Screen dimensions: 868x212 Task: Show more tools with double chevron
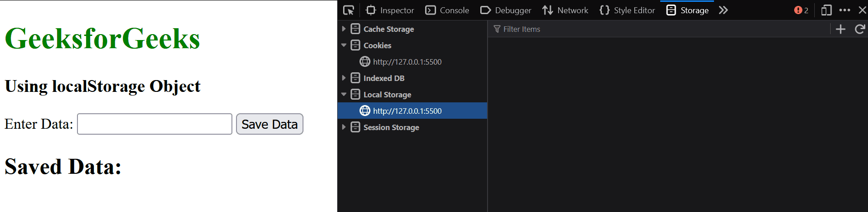click(x=723, y=10)
